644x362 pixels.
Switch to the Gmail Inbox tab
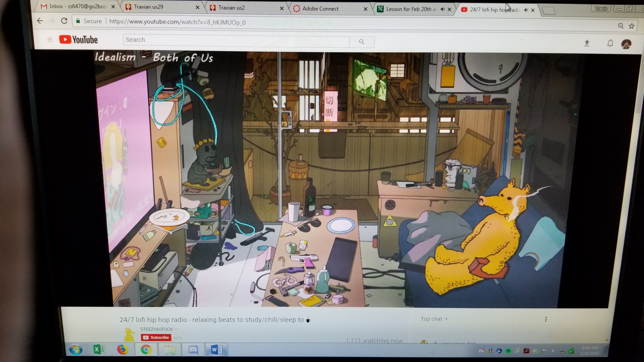tap(78, 6)
